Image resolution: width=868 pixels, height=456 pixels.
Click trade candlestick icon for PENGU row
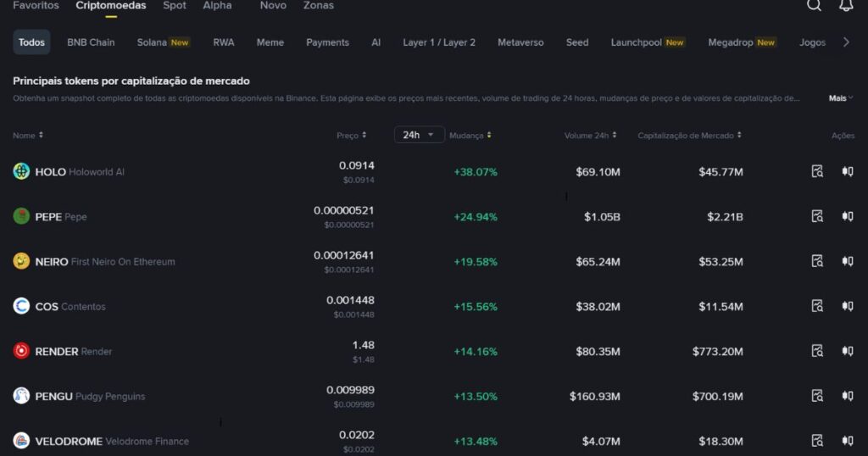pyautogui.click(x=847, y=396)
